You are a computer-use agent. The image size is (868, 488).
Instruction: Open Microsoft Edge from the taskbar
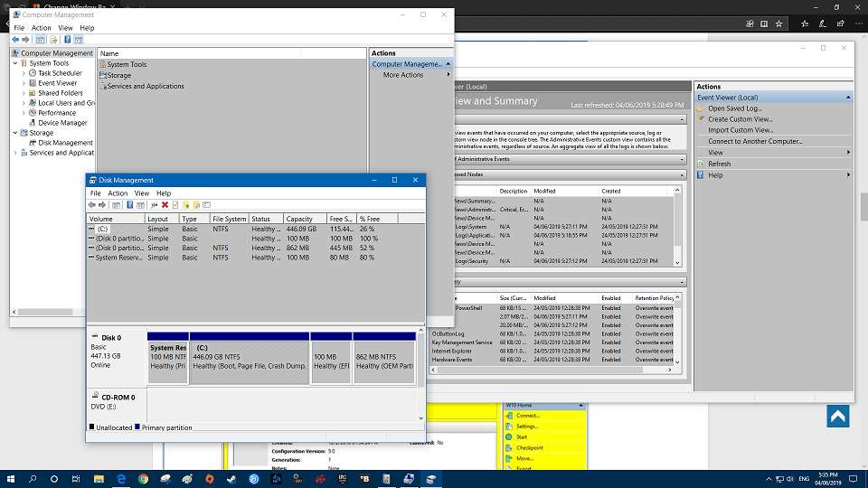121,479
